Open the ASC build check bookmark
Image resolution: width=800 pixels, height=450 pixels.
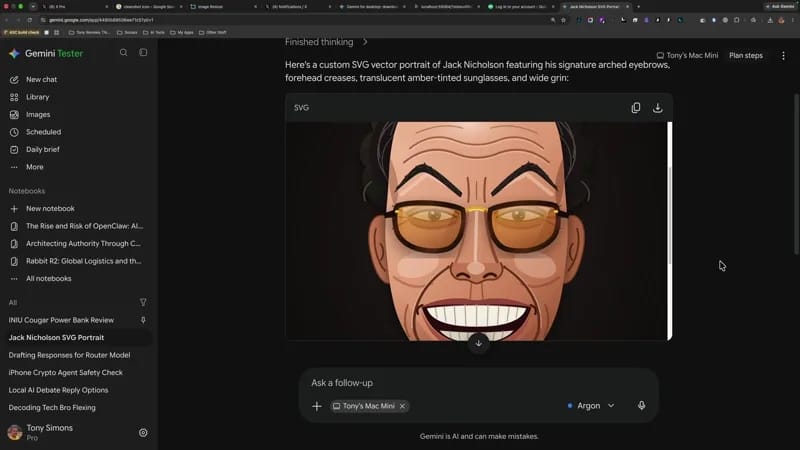pyautogui.click(x=21, y=32)
